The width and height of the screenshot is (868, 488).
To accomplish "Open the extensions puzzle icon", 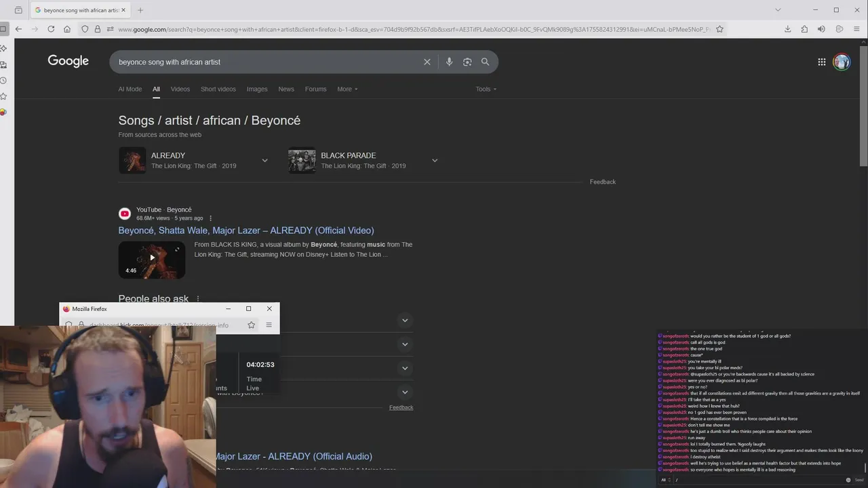I will tap(804, 29).
